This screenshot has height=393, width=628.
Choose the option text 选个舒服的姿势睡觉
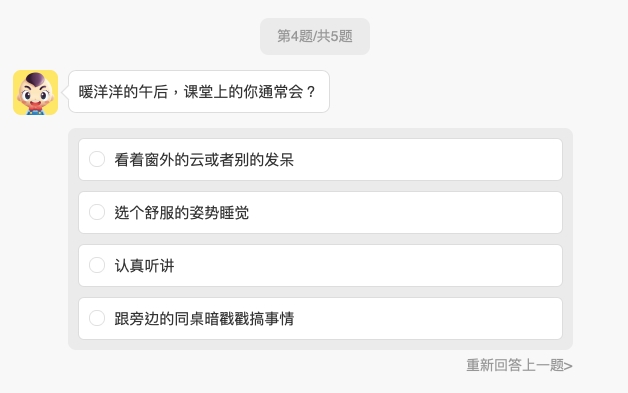[x=181, y=212]
